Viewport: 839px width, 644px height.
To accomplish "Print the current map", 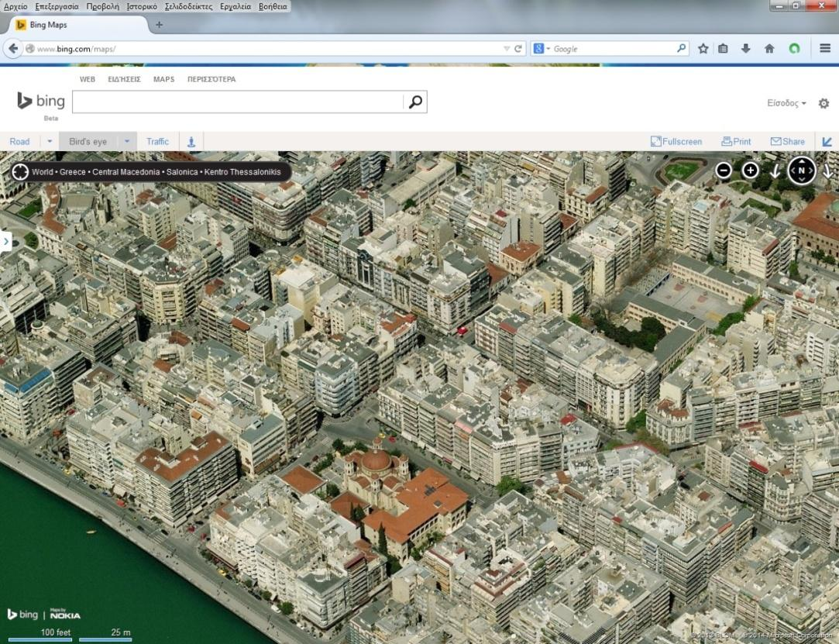I will [736, 141].
